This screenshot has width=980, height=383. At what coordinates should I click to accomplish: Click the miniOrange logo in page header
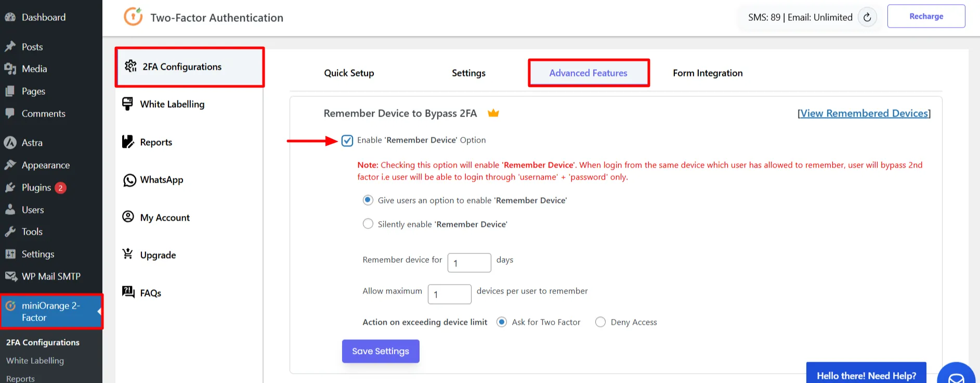coord(133,17)
